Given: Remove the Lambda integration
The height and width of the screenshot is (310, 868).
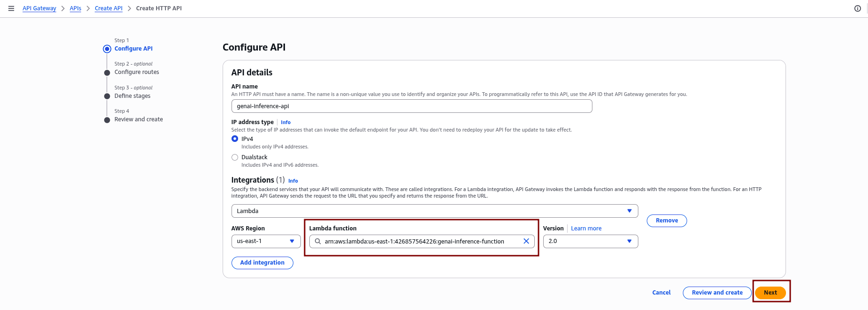Looking at the screenshot, I should [x=666, y=221].
